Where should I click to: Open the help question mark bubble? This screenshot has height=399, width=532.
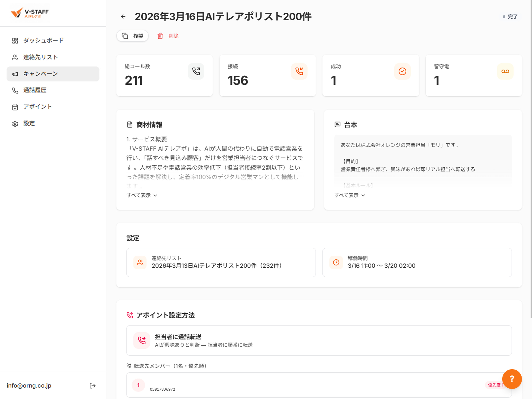(x=512, y=379)
